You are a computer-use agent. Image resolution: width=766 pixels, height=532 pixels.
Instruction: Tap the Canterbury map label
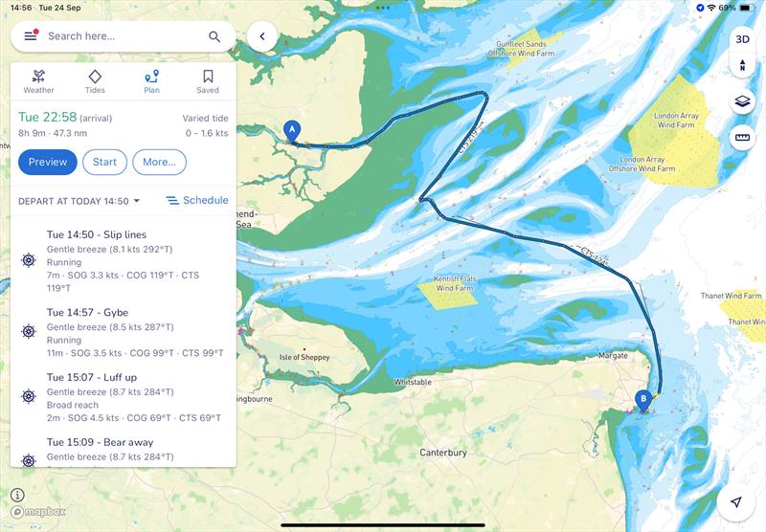tap(443, 453)
